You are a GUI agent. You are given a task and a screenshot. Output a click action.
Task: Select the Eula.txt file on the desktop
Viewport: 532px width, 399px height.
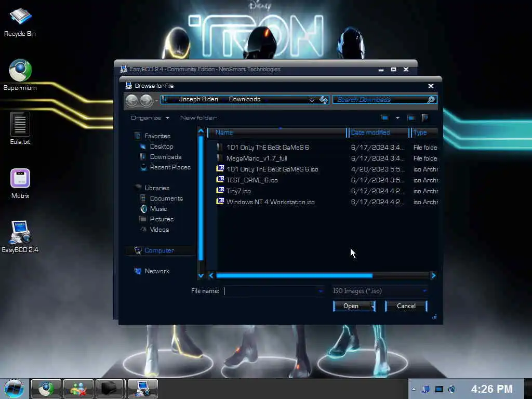pyautogui.click(x=20, y=128)
